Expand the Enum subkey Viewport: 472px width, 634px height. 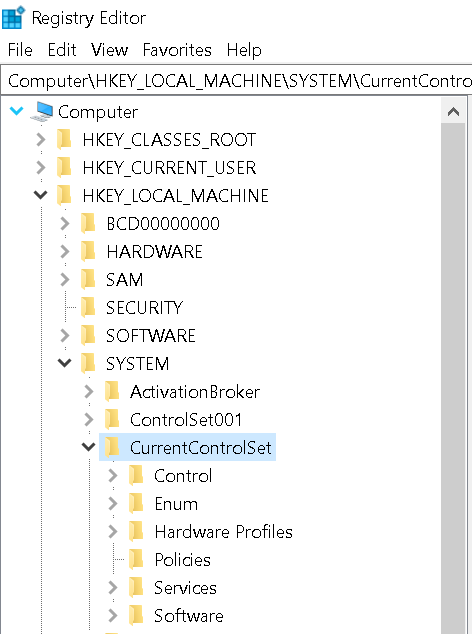click(x=113, y=503)
